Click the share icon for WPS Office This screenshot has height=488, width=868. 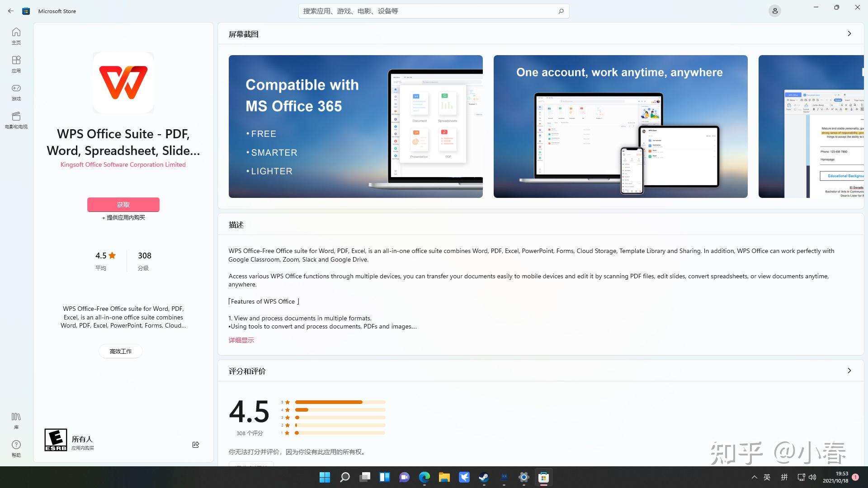196,444
